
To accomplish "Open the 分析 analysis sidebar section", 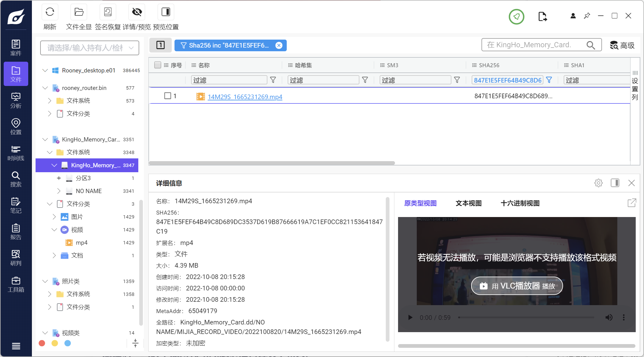I will (16, 100).
